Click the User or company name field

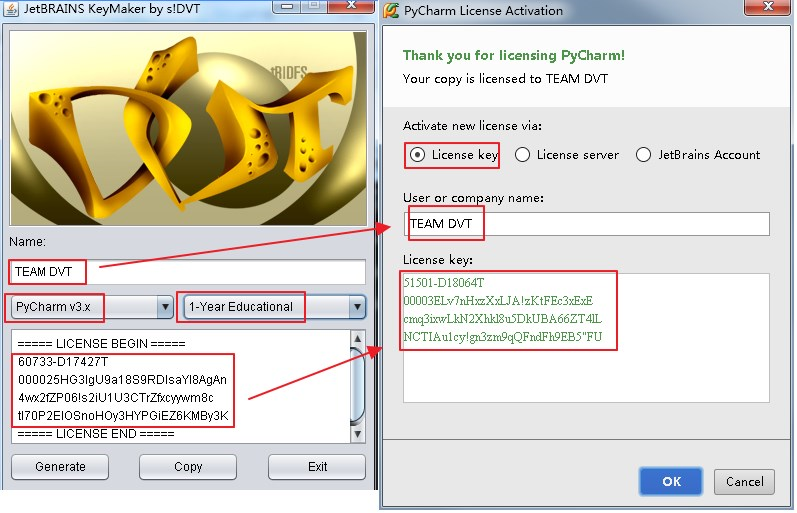587,224
